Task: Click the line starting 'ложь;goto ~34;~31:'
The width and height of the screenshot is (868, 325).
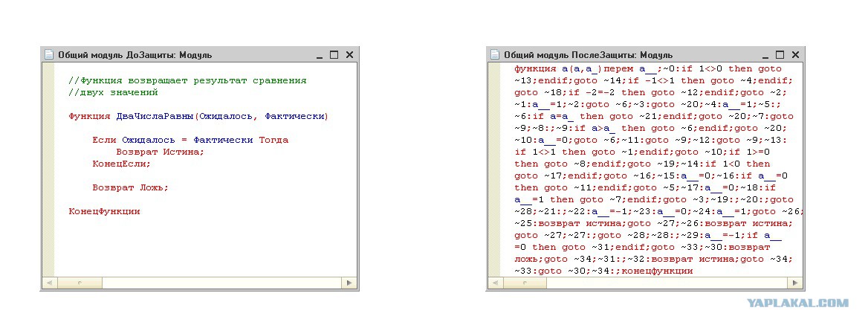Action: [x=654, y=259]
